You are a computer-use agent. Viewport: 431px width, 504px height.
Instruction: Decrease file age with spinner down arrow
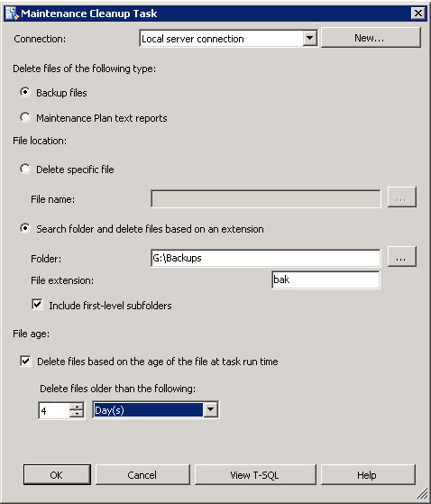(x=77, y=414)
